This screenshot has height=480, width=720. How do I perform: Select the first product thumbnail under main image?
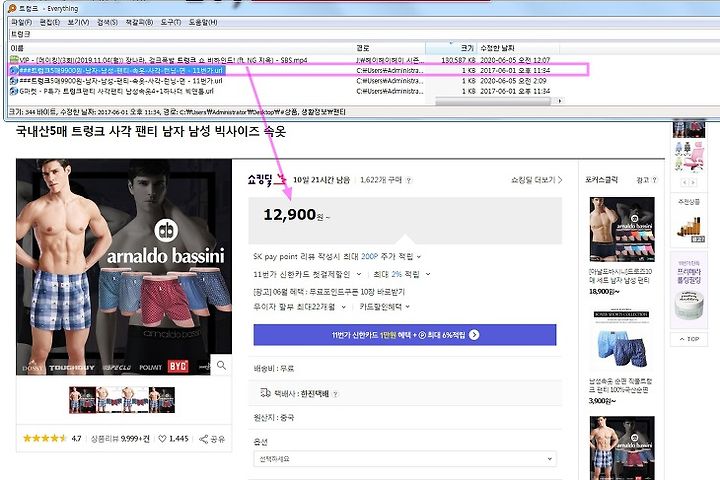coord(83,400)
